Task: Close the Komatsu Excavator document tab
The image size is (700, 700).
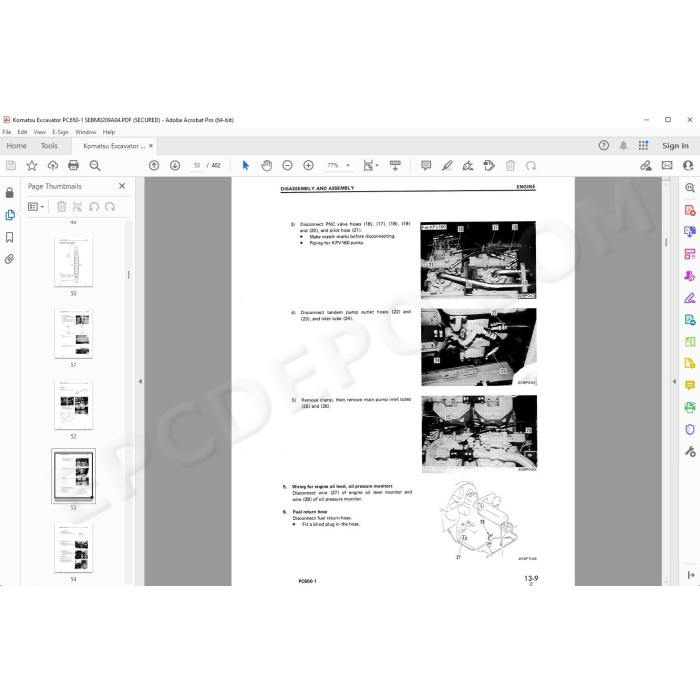Action: (151, 146)
